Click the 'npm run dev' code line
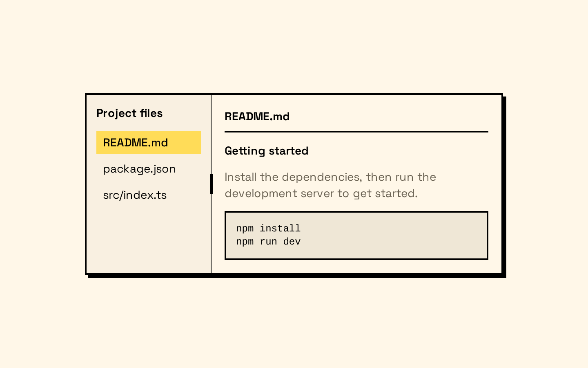This screenshot has width=588, height=368. (x=268, y=241)
